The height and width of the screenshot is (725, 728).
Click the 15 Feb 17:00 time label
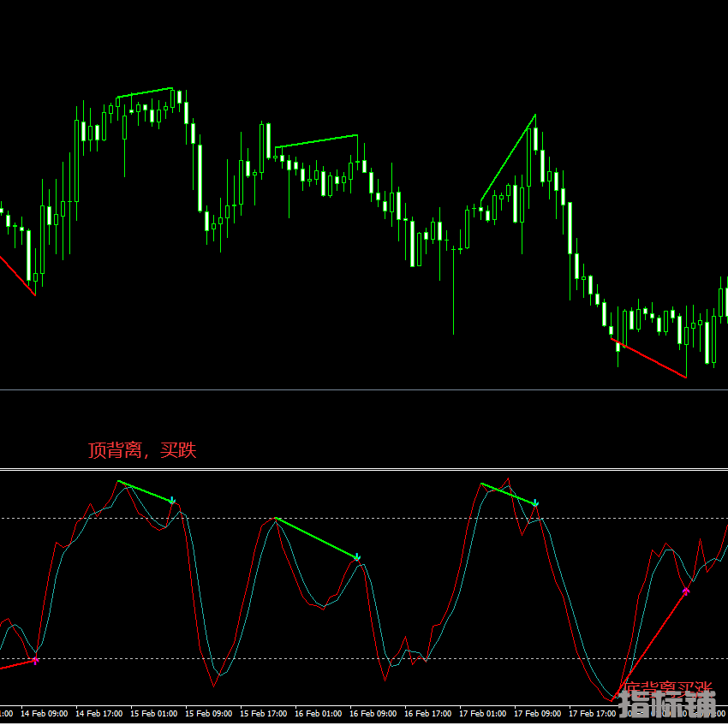tap(263, 713)
